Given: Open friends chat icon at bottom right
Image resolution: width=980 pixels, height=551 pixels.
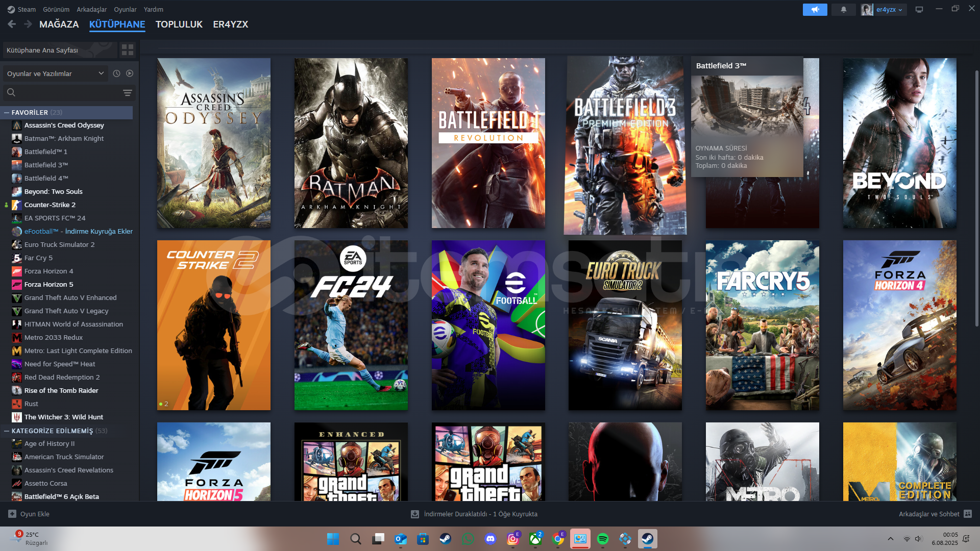Looking at the screenshot, I should click(x=968, y=514).
